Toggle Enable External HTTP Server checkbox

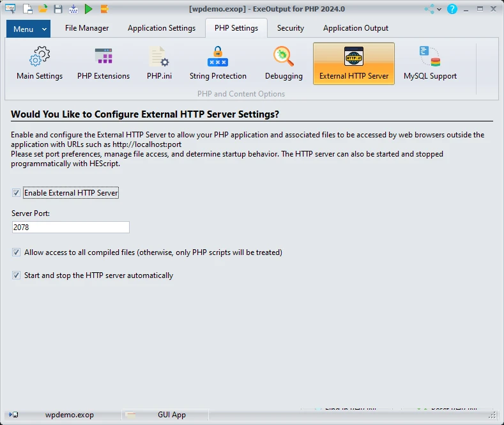point(16,193)
